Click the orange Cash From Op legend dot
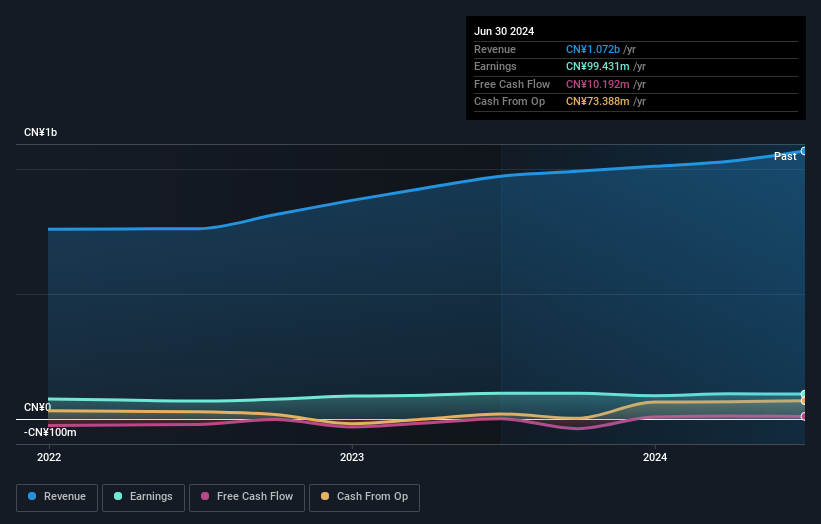 [x=325, y=496]
